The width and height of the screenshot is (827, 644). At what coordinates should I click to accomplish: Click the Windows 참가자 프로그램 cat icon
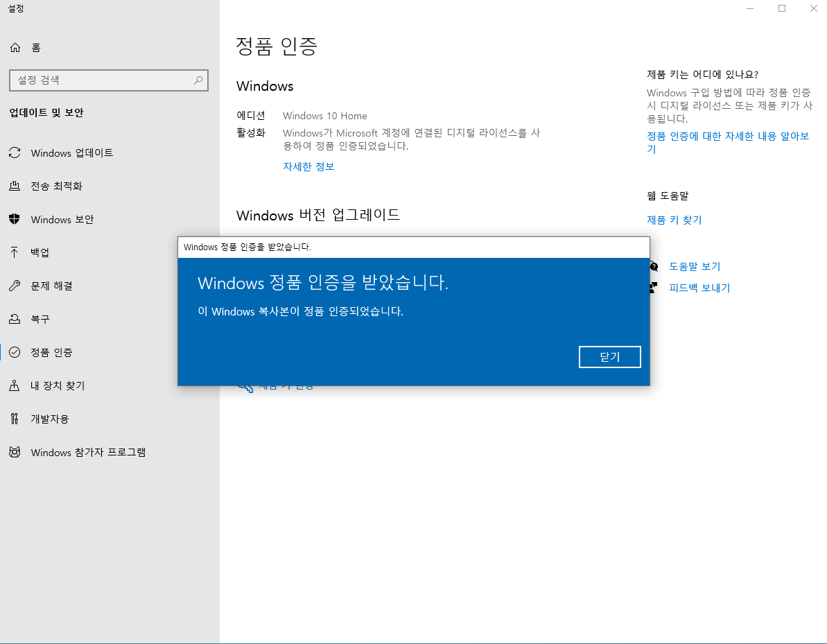pos(15,452)
